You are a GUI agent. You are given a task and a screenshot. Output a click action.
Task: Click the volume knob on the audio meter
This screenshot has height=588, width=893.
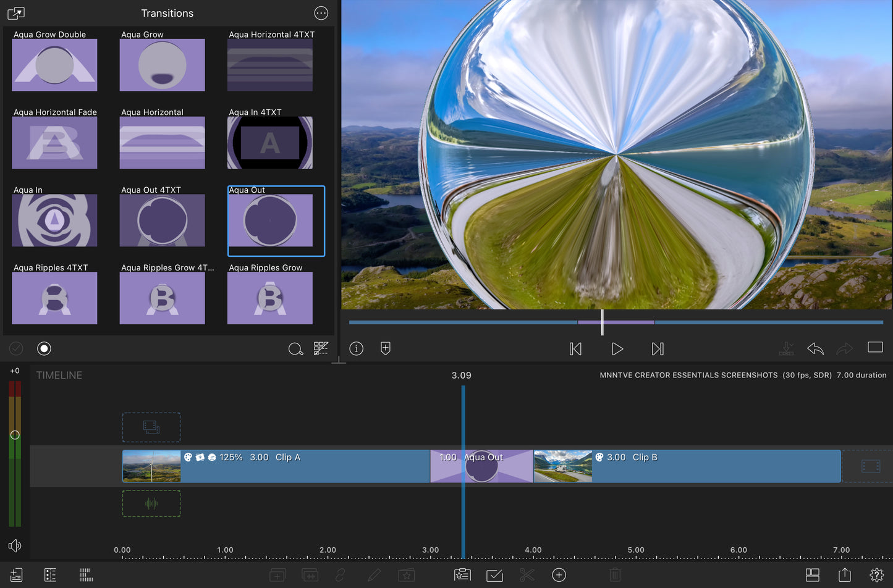coord(15,435)
